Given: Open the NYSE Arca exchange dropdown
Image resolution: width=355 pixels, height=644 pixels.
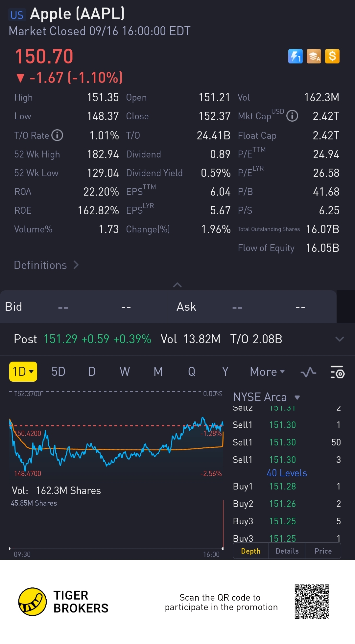Looking at the screenshot, I should [x=267, y=397].
